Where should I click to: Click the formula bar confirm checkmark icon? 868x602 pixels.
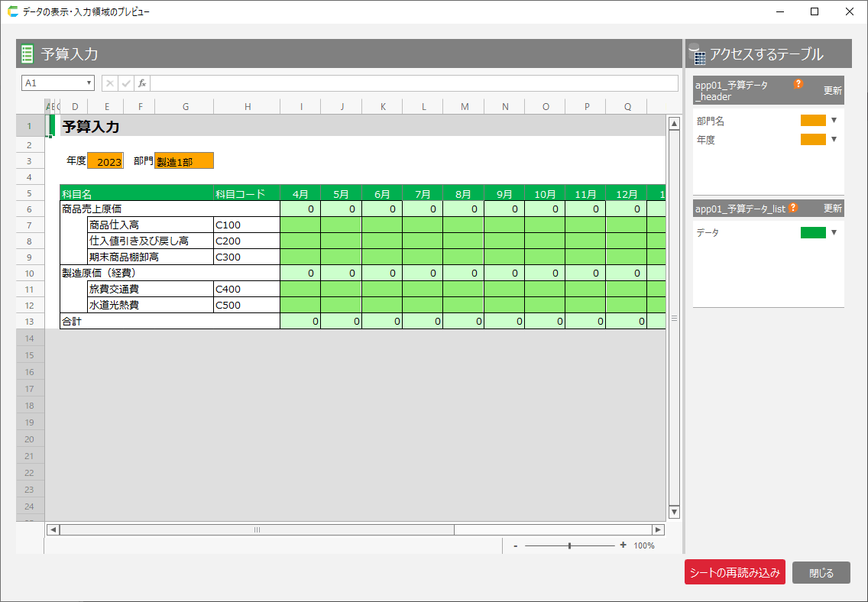pos(126,83)
